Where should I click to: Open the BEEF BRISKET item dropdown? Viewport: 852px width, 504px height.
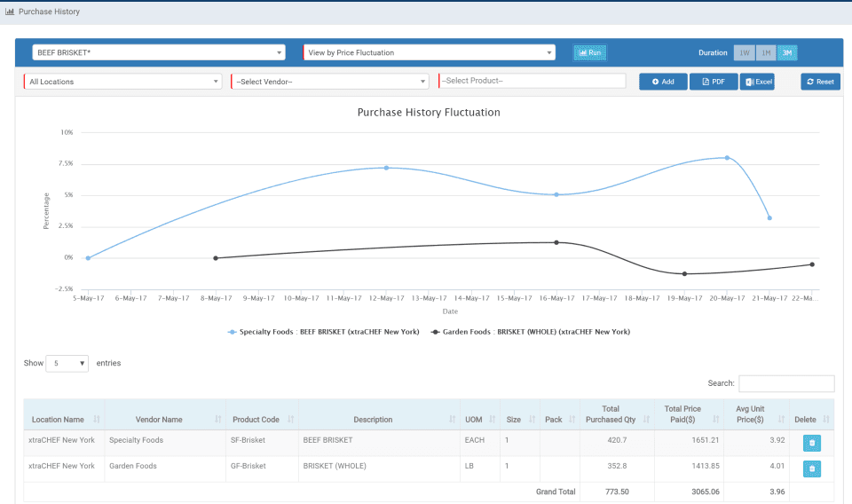coord(159,52)
